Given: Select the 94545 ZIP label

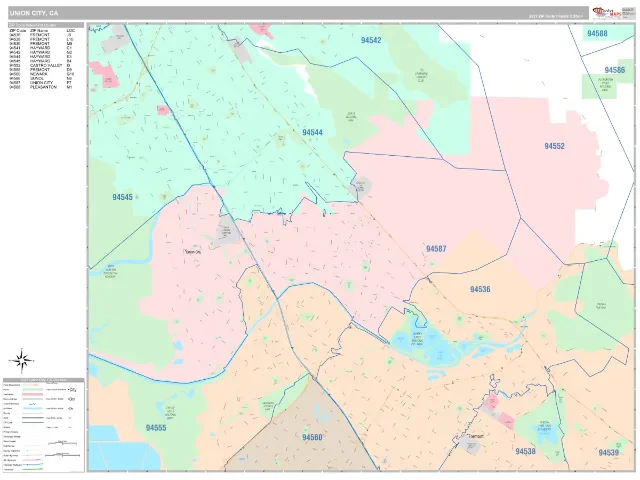Looking at the screenshot, I should coord(122,197).
